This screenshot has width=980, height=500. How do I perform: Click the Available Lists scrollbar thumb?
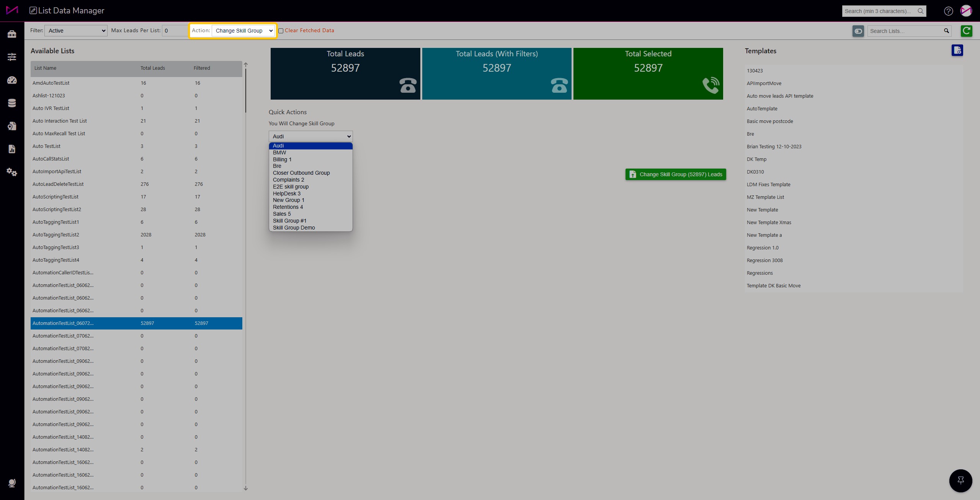(246, 90)
